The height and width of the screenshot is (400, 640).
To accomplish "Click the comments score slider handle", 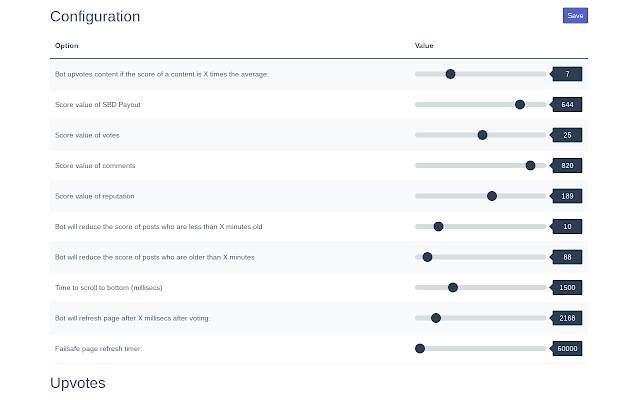I will pyautogui.click(x=530, y=165).
